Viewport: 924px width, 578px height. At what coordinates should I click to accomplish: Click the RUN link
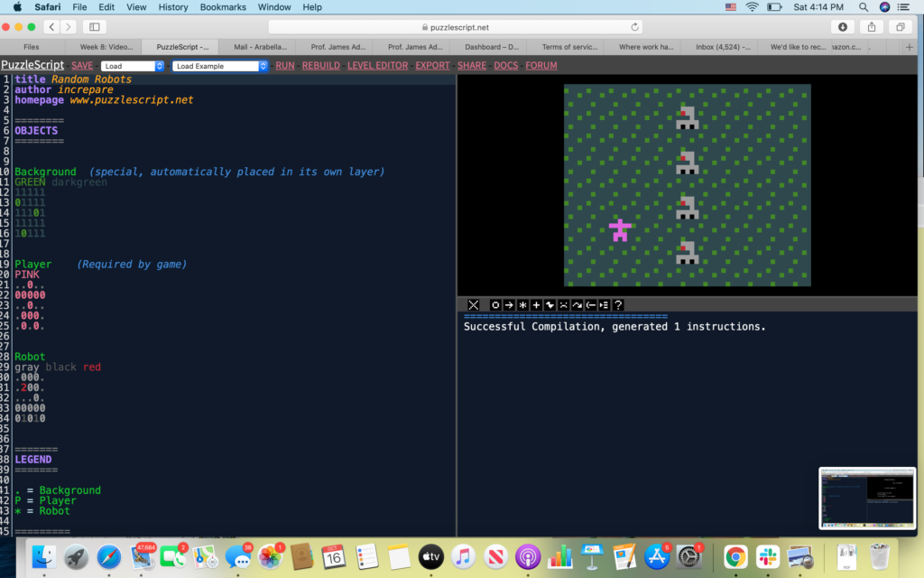click(x=285, y=66)
